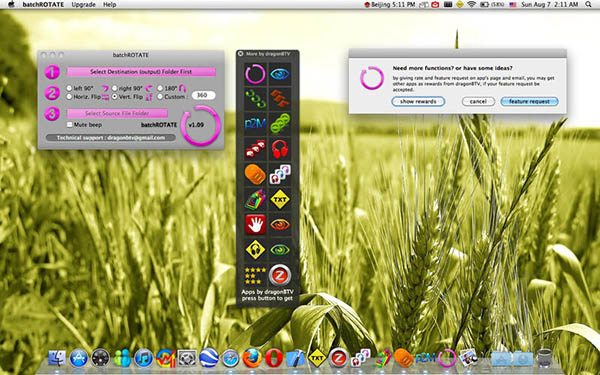
Task: Open Xcode from the dock
Action: coord(295,359)
